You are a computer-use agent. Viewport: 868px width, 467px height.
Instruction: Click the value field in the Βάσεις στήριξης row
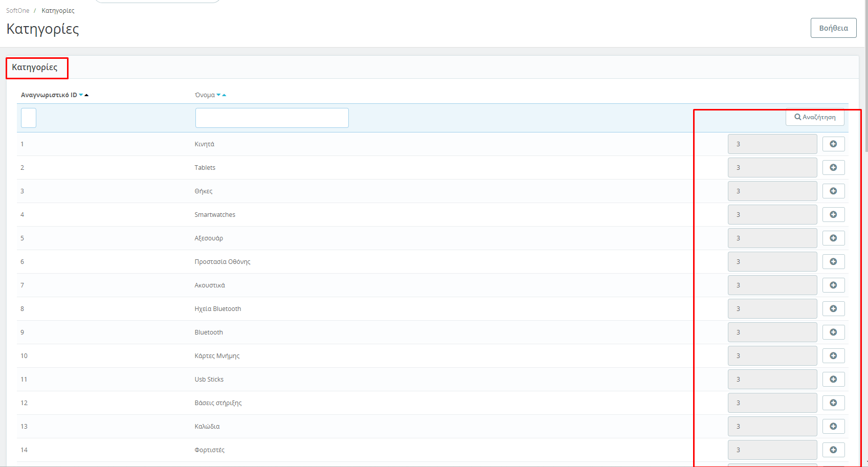point(772,403)
